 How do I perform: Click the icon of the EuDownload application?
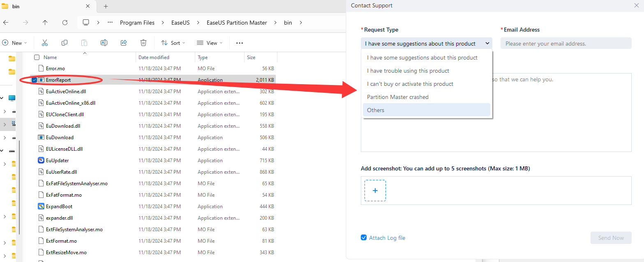[41, 138]
